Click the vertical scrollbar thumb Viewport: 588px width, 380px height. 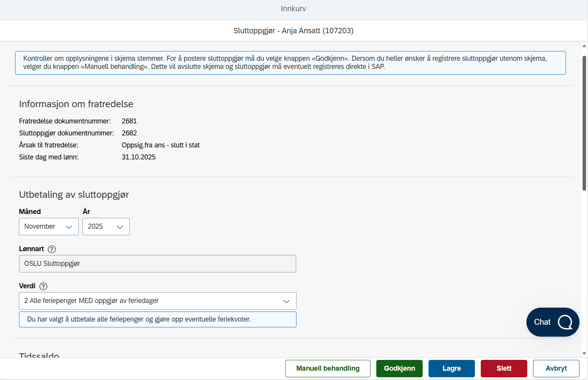coord(584,123)
